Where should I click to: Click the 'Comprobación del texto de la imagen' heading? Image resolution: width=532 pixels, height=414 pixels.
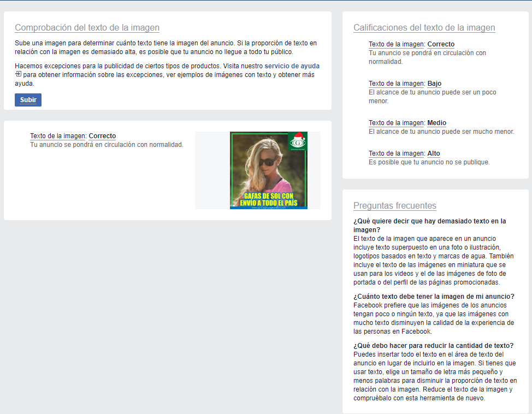[87, 27]
